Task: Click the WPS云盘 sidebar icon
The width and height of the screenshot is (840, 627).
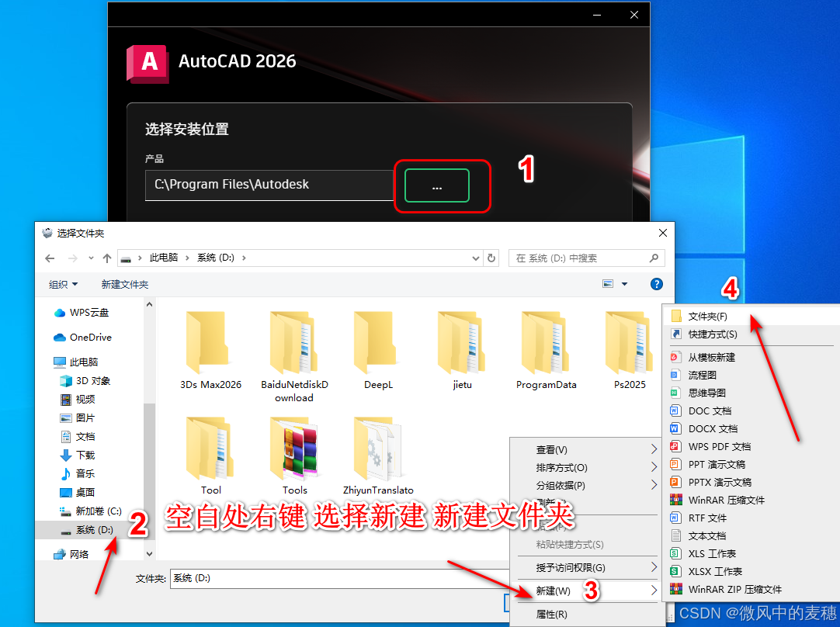Action: [x=61, y=313]
